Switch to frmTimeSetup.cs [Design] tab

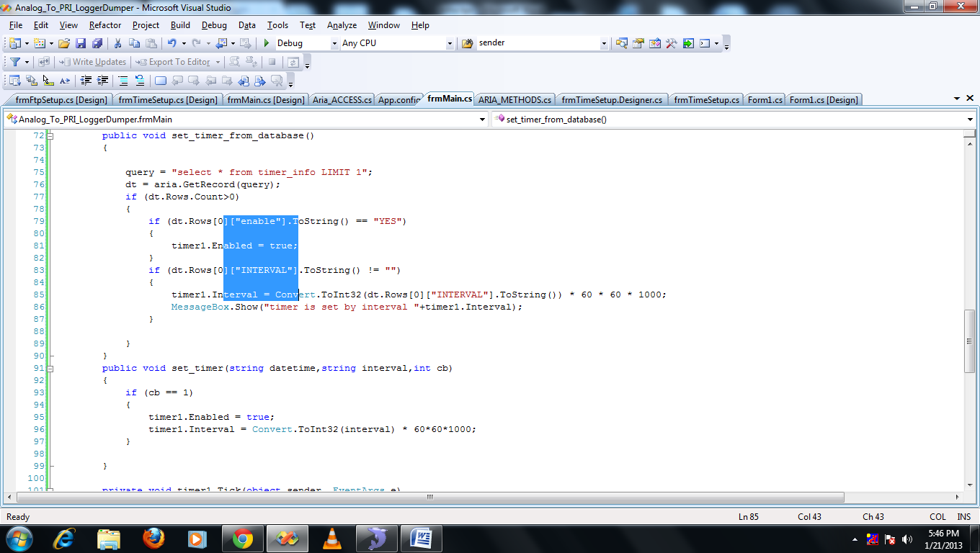[x=168, y=99]
